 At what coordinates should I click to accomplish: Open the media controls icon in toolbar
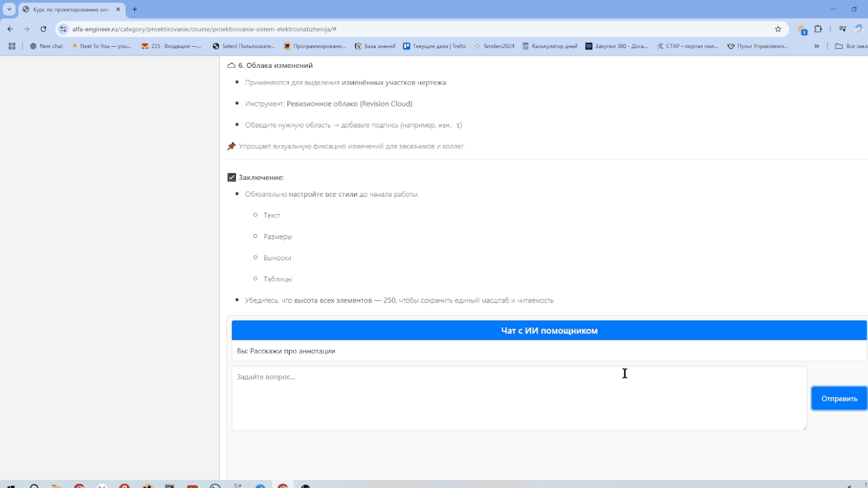point(842,29)
